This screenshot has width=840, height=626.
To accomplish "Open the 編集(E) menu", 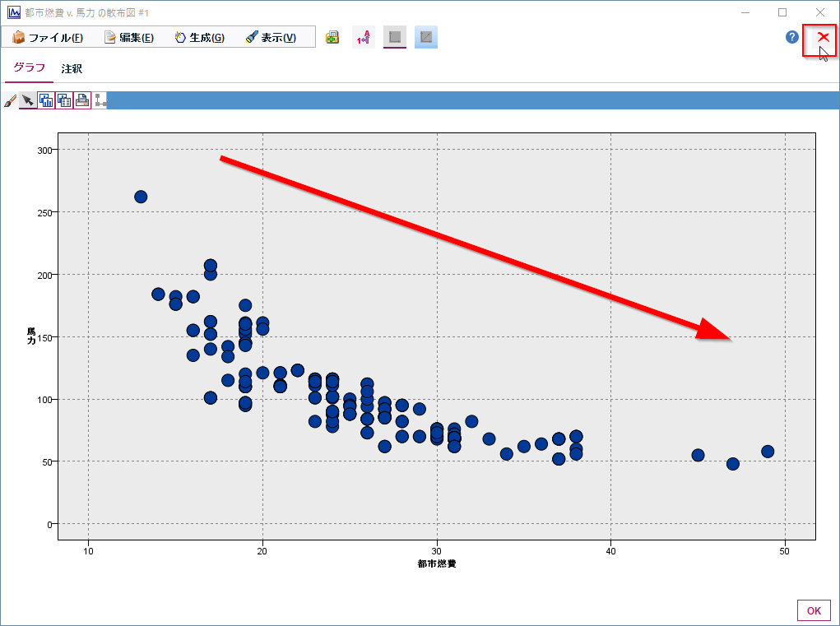I will (129, 38).
